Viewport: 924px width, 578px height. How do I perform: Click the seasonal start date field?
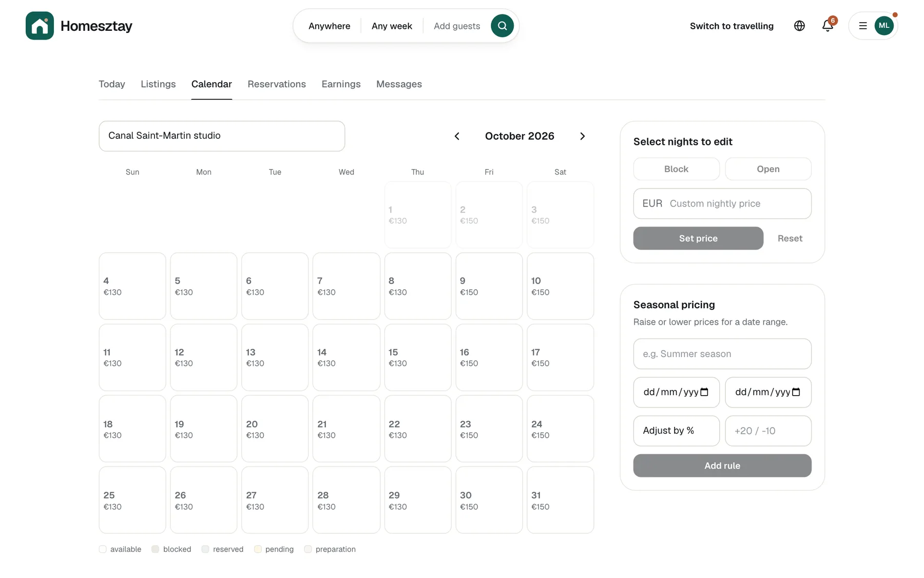click(676, 392)
